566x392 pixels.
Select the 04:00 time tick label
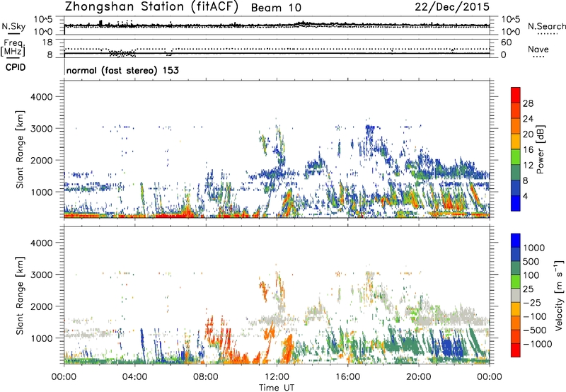[x=134, y=377]
